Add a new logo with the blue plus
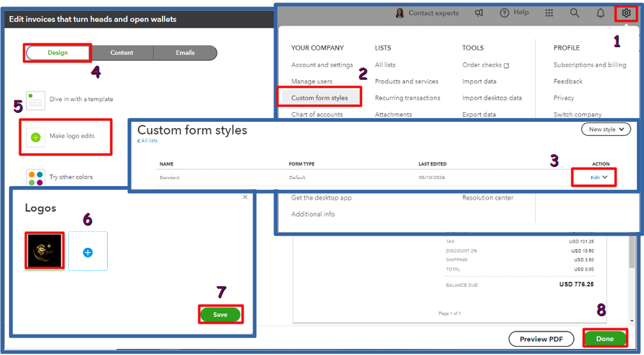Viewport: 644px width, 355px height. click(x=88, y=251)
